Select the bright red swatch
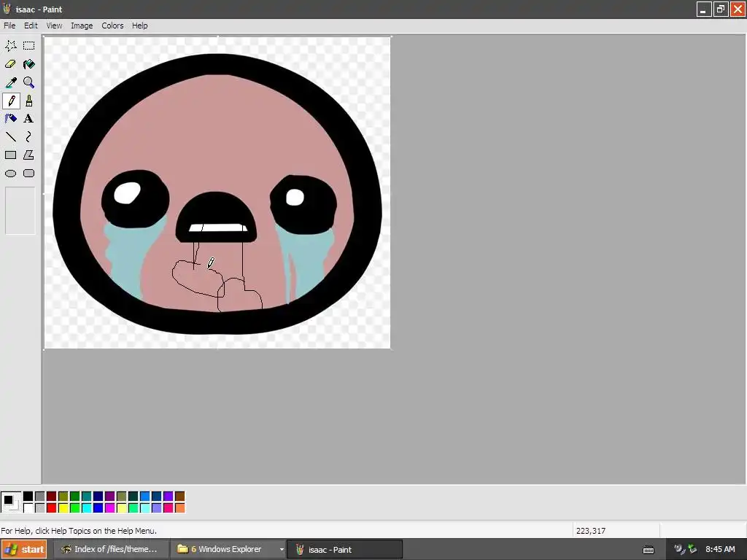This screenshot has height=560, width=747. pos(52,508)
